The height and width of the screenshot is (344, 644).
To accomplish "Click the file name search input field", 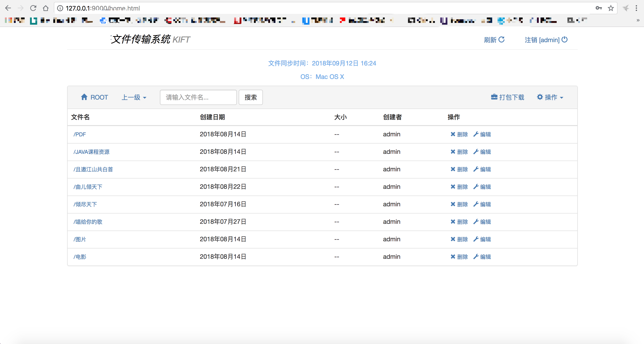I will [198, 97].
